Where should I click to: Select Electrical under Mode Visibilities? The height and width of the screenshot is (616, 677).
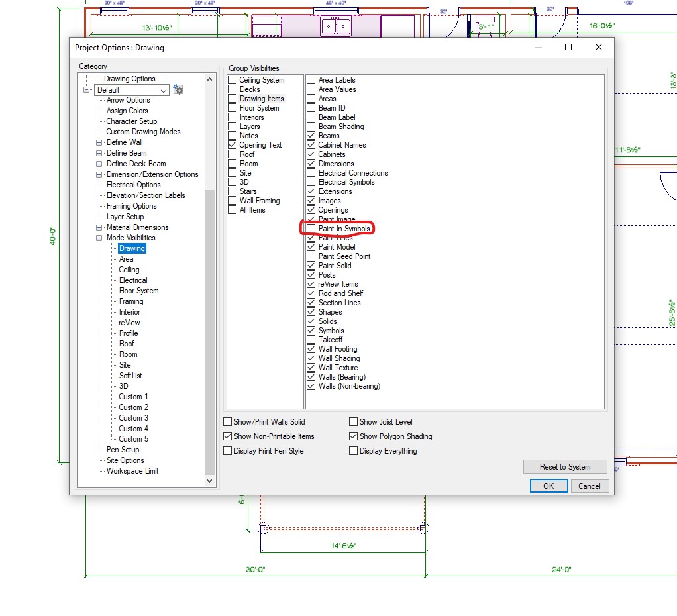[x=132, y=280]
